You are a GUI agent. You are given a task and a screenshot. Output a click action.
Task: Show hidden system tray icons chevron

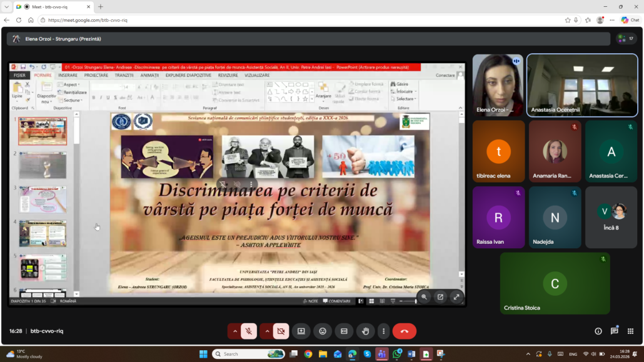tap(528, 354)
